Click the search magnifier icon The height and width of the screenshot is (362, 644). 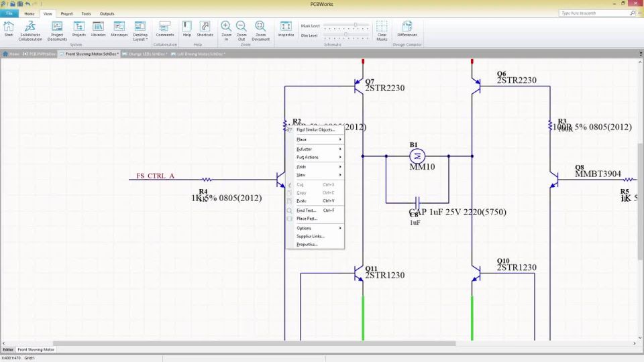633,13
